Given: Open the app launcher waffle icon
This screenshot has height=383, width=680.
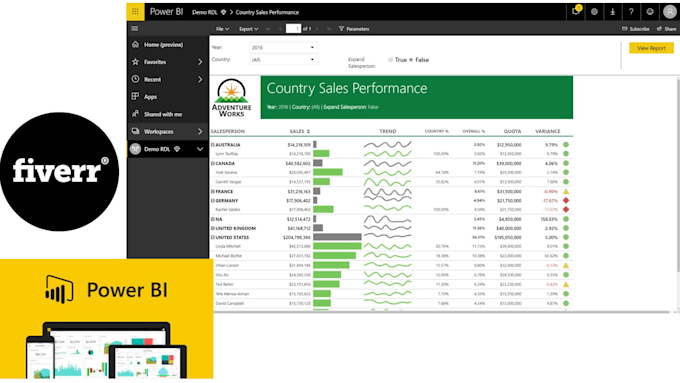Looking at the screenshot, I should click(x=135, y=12).
